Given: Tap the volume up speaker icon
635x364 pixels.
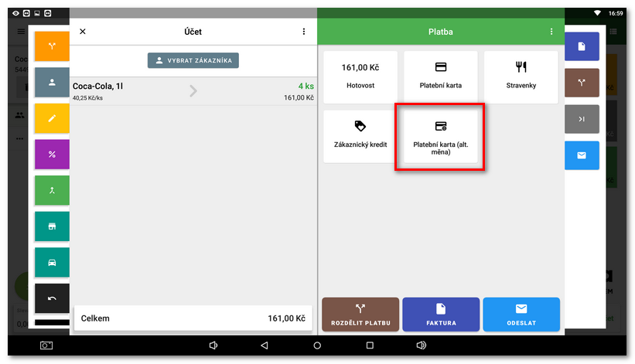Looking at the screenshot, I should click(422, 345).
